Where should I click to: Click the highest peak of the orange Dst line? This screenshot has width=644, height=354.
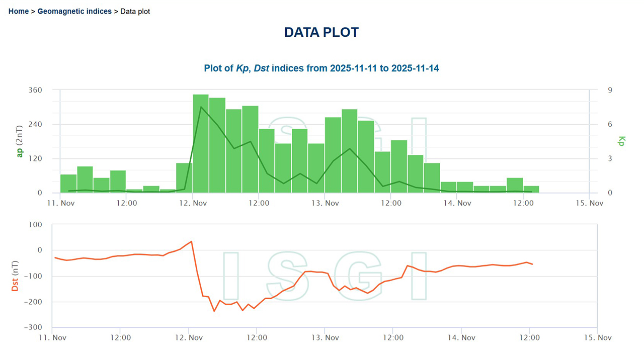191,241
